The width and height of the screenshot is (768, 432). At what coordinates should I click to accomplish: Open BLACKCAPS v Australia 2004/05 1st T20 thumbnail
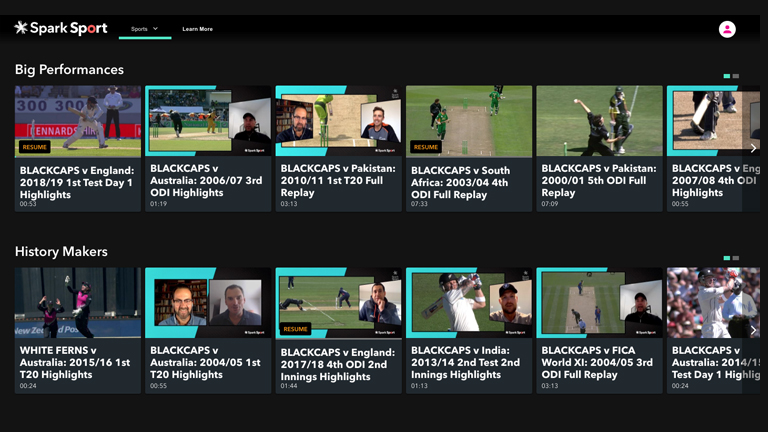[x=208, y=303]
